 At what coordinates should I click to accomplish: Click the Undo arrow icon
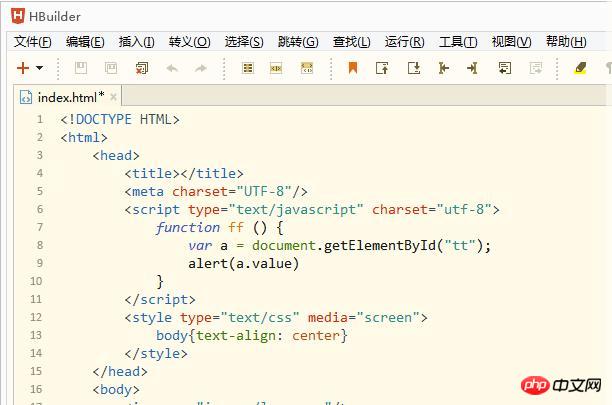pyautogui.click(x=172, y=69)
